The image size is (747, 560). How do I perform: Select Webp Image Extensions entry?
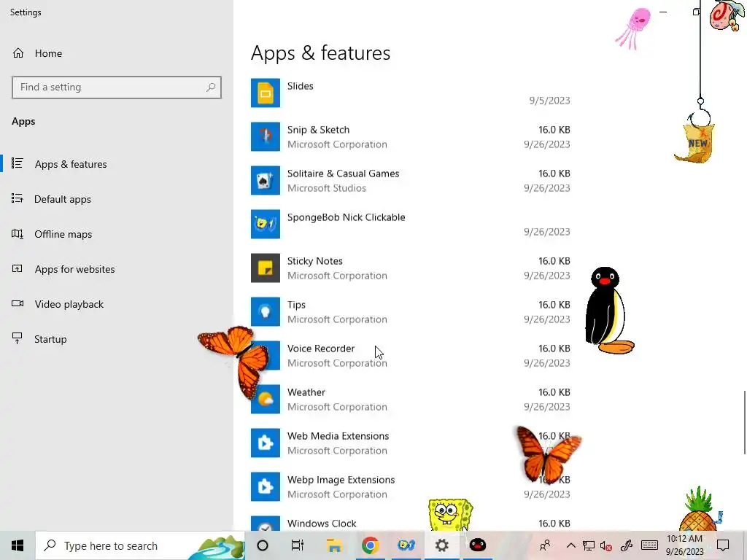pos(411,486)
